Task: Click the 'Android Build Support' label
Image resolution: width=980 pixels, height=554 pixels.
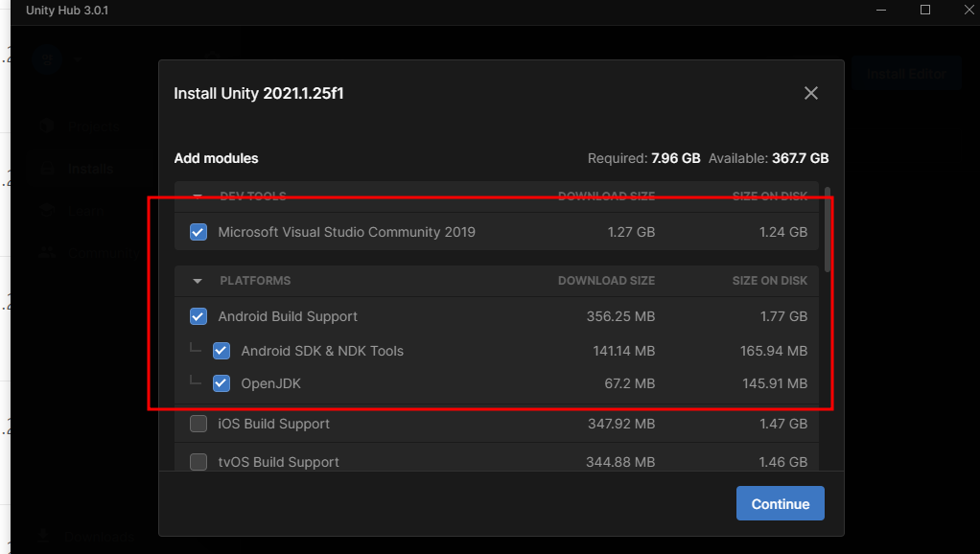Action: (288, 316)
